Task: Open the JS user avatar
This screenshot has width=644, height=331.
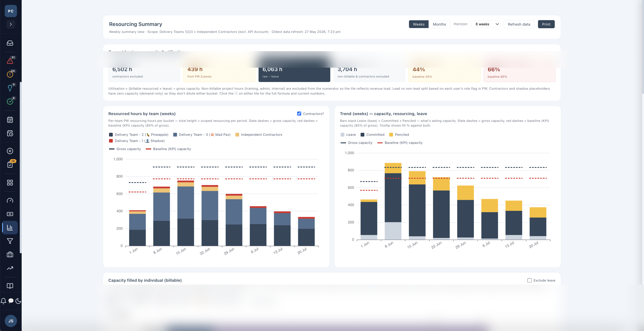Action: (x=11, y=321)
